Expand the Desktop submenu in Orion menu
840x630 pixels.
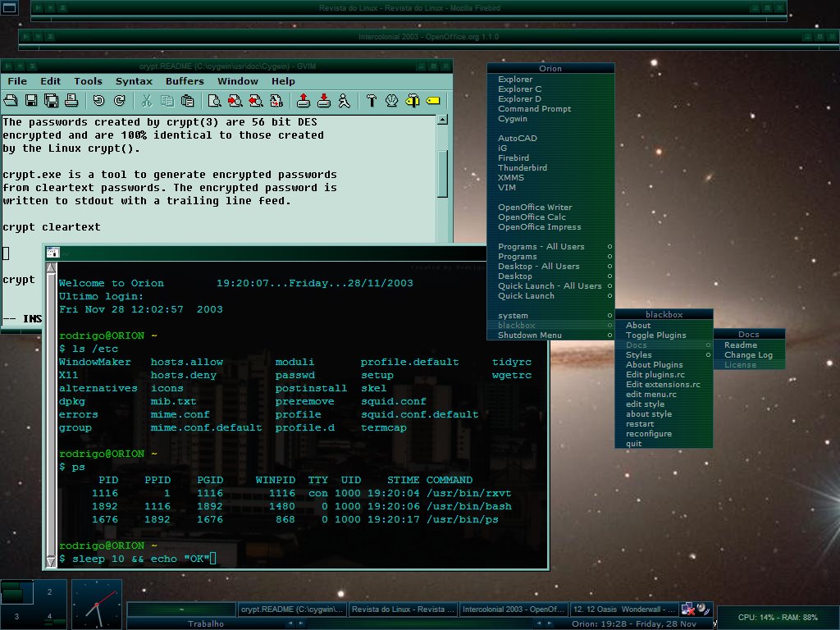pos(550,276)
